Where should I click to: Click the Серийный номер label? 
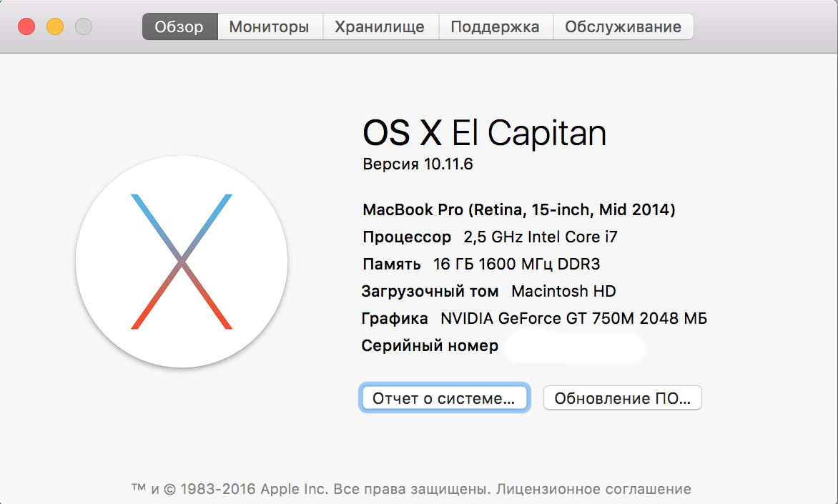[x=430, y=346]
